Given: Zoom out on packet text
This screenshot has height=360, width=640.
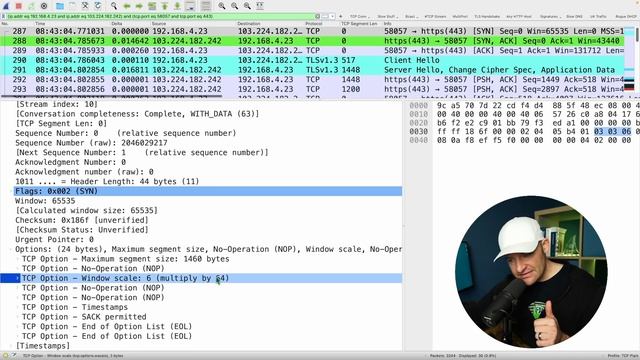Looking at the screenshot, I should (x=234, y=6).
